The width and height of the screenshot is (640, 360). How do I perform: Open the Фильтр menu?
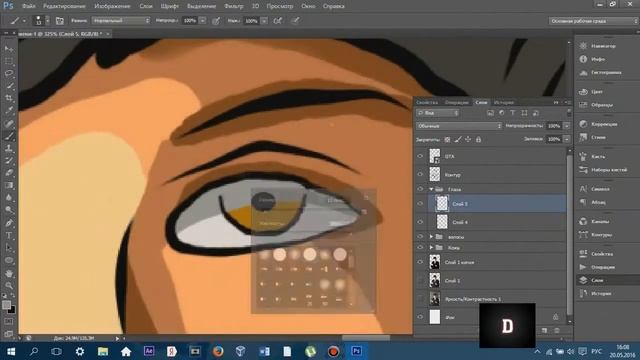(233, 6)
